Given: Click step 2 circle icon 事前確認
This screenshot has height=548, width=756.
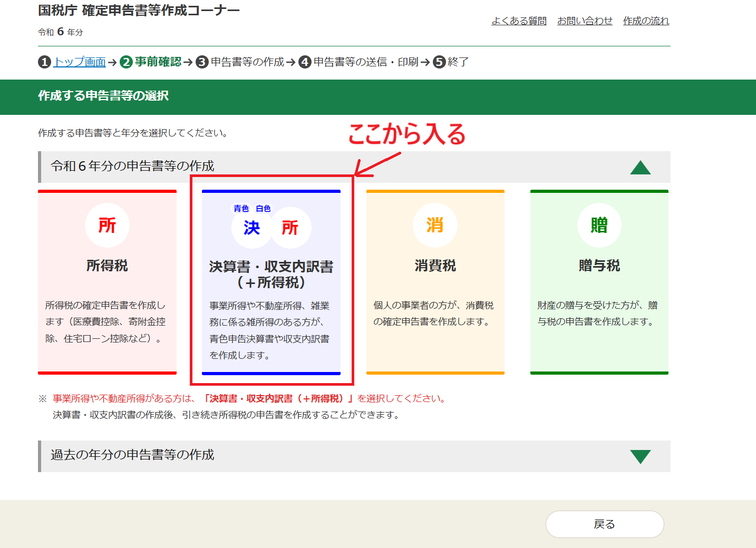Looking at the screenshot, I should 126,62.
